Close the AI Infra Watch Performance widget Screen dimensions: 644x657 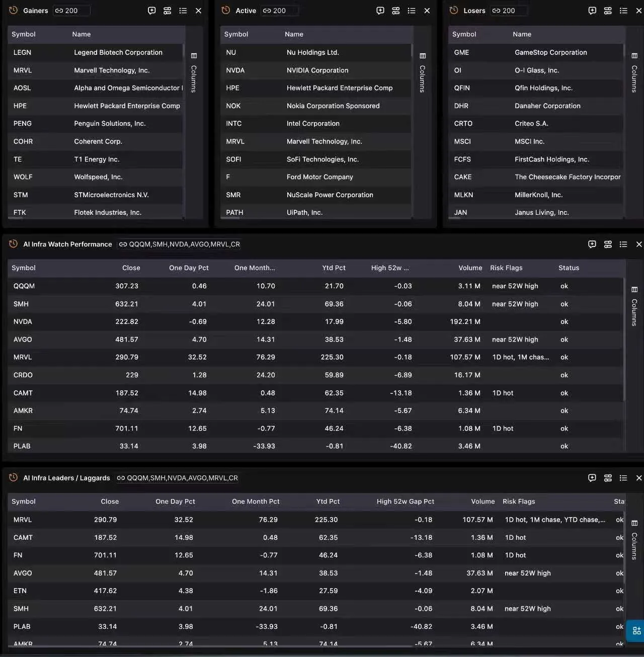tap(639, 244)
